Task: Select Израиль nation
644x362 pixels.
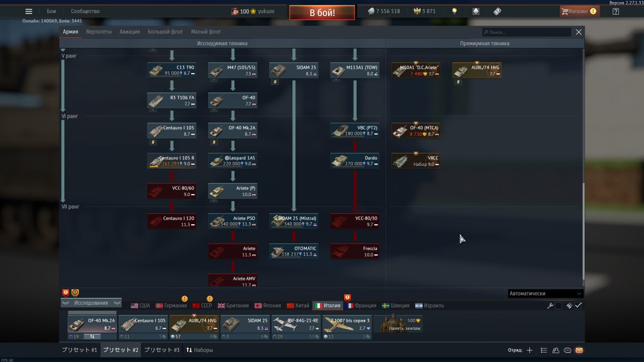Action: [x=429, y=306]
